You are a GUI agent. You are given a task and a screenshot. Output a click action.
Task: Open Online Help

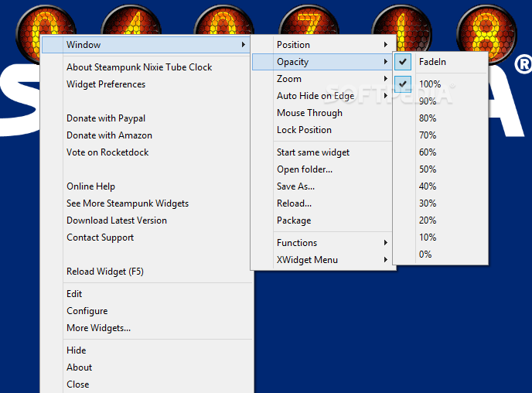point(146,186)
